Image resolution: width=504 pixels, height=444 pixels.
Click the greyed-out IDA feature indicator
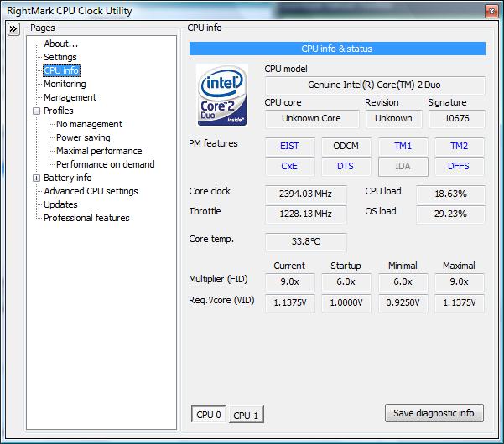(403, 167)
